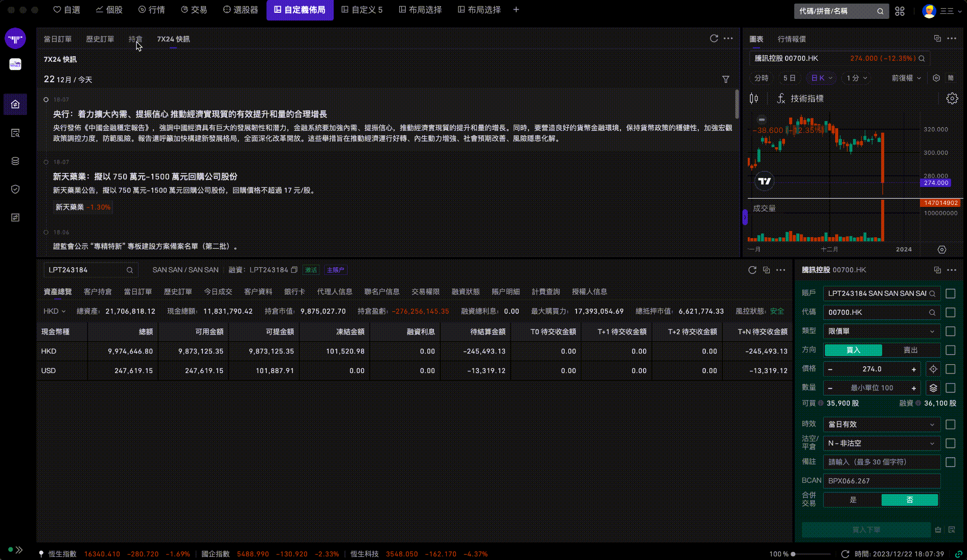Image resolution: width=967 pixels, height=560 pixels.
Task: Click the search magnifier in top search box
Action: pyautogui.click(x=880, y=11)
